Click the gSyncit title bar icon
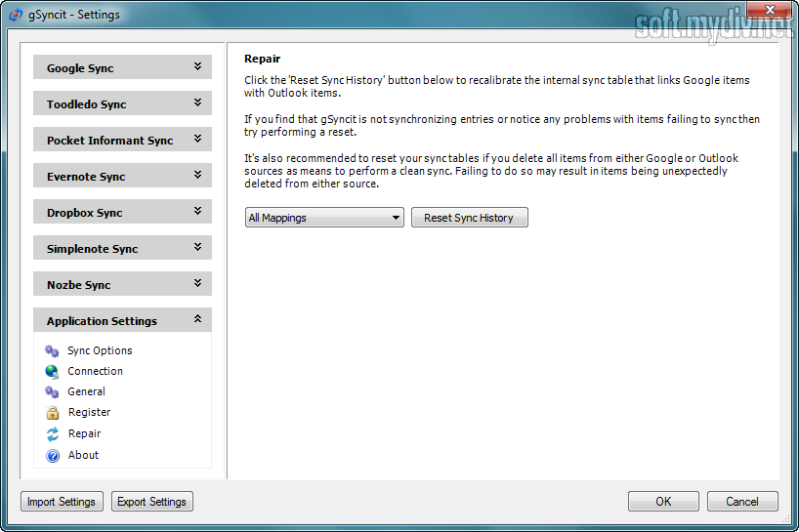This screenshot has height=532, width=799. (16, 15)
